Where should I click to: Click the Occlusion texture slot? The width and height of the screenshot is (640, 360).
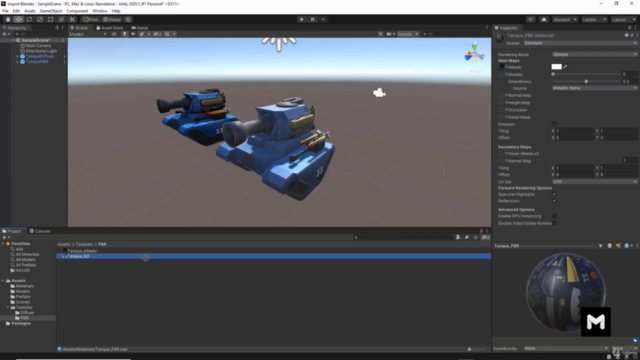click(x=501, y=110)
